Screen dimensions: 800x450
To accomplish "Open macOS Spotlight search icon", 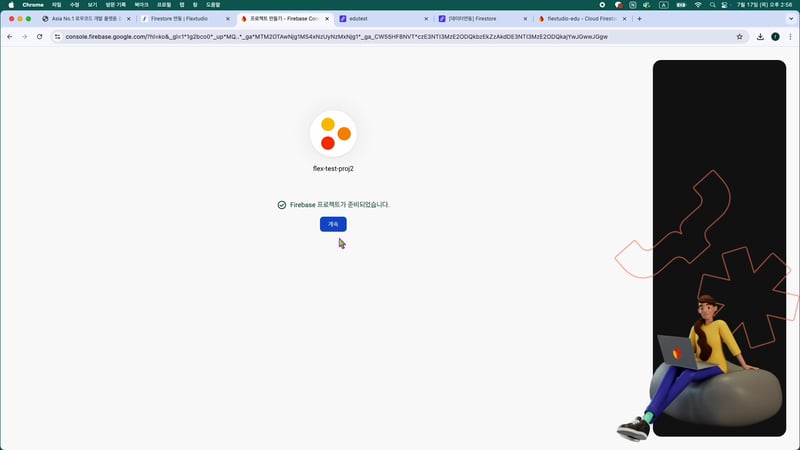I will click(x=714, y=5).
